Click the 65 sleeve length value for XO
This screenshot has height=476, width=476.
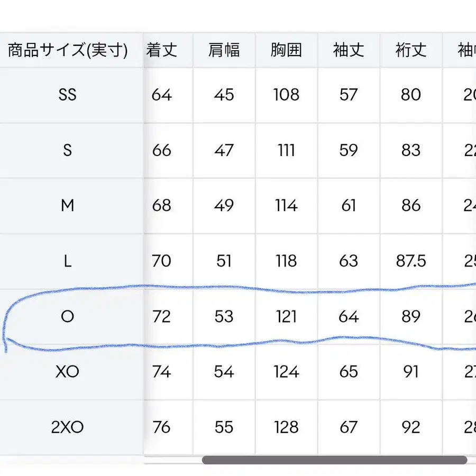(x=349, y=372)
